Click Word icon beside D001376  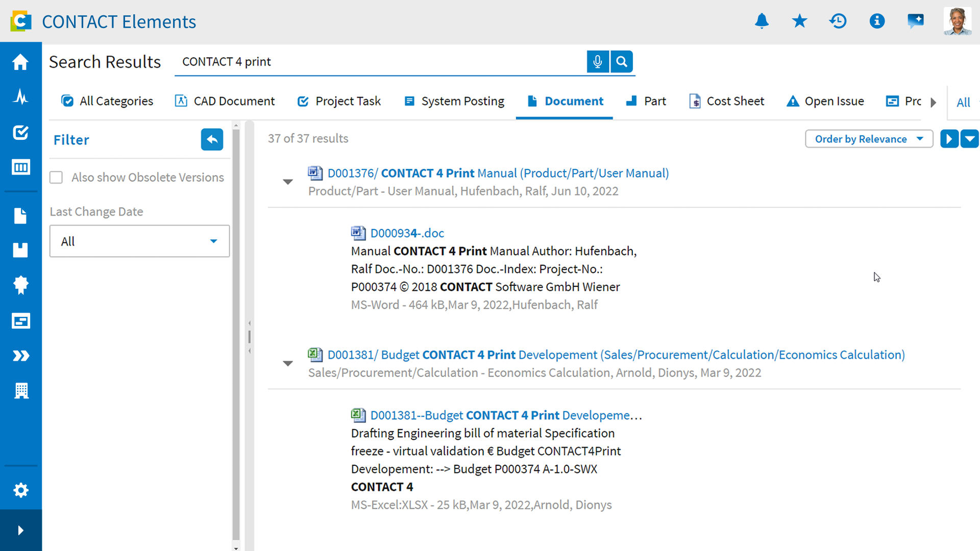[315, 173]
